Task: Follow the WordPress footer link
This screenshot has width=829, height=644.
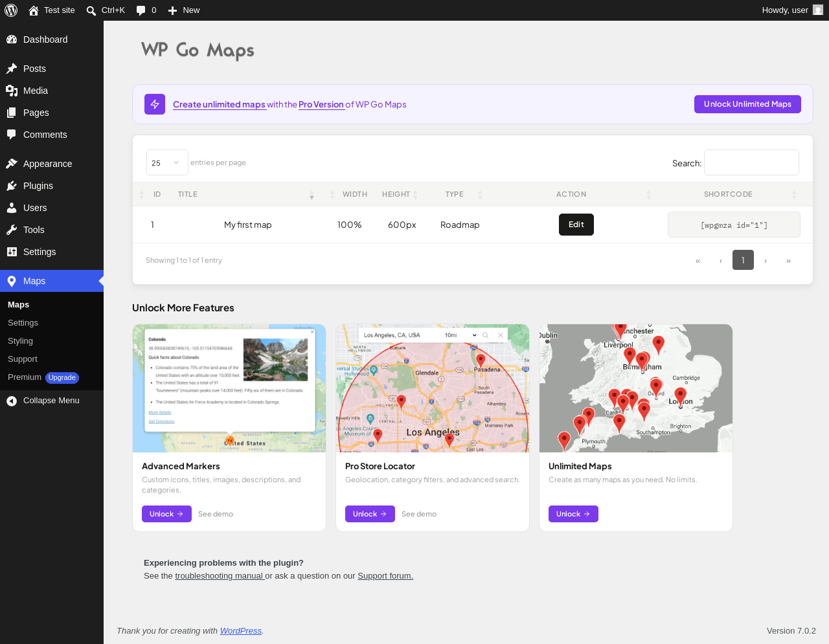Action: [241, 631]
